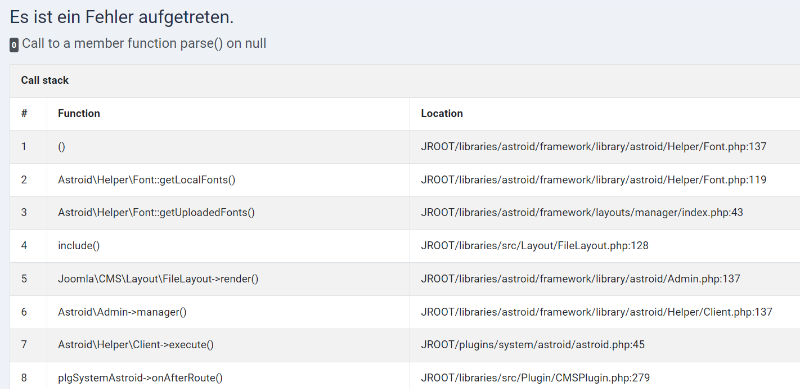The image size is (800, 389).
Task: Click plgSystemAstroid->onAfterRoute() entry
Action: tap(140, 378)
